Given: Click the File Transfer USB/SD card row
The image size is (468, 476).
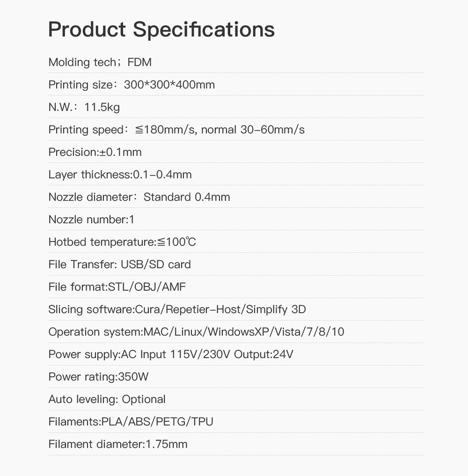Looking at the screenshot, I should coord(119,264).
